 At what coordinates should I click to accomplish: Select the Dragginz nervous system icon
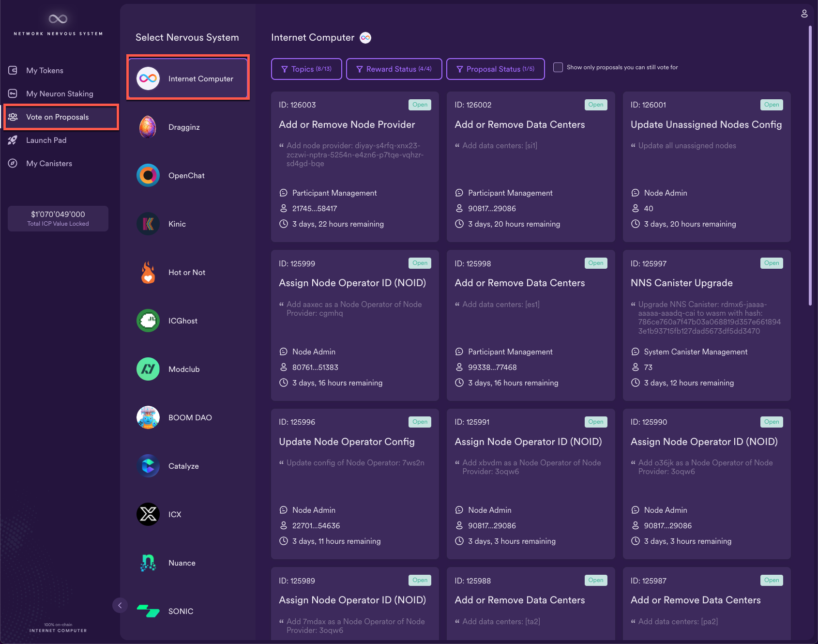148,127
